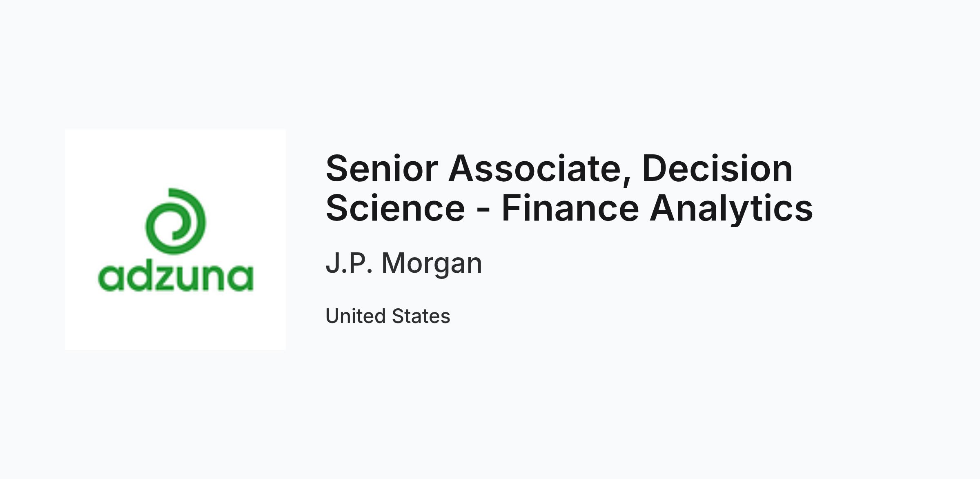Click the word States in the location

tap(421, 316)
